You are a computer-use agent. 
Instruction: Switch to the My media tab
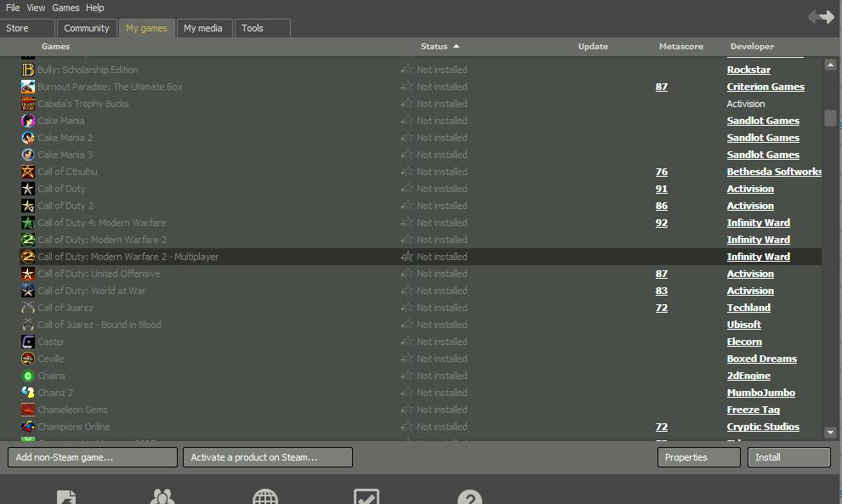(203, 28)
